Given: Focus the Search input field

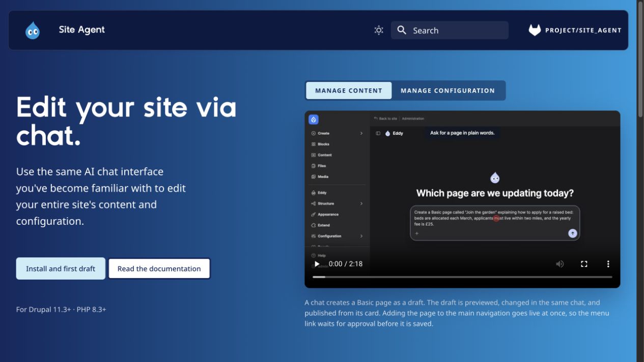Looking at the screenshot, I should [450, 31].
